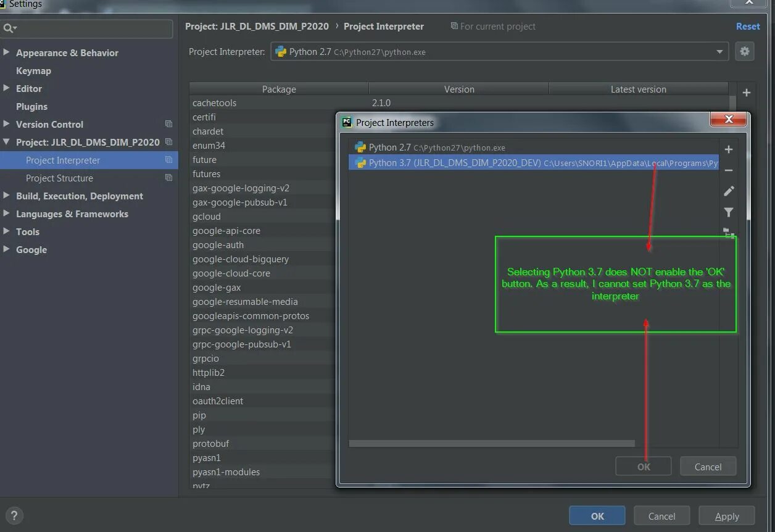Sort by Version column header
Image resolution: width=775 pixels, height=532 pixels.
click(x=459, y=89)
